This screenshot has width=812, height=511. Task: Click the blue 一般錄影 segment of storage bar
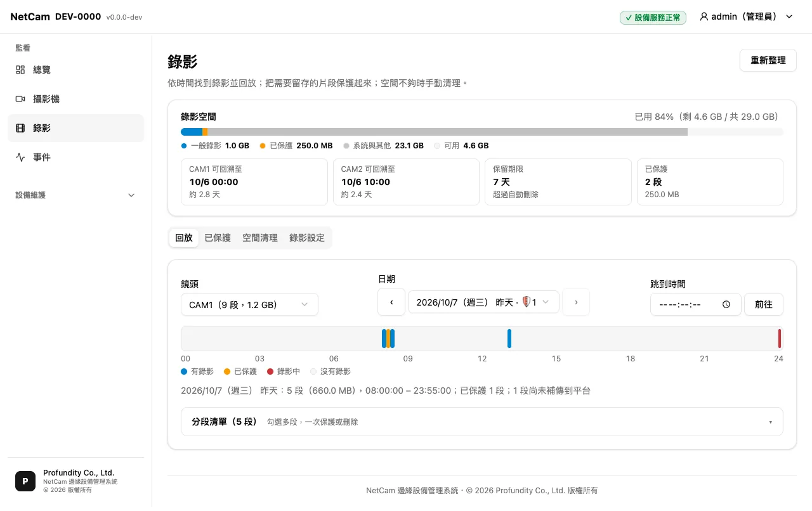[x=192, y=132]
